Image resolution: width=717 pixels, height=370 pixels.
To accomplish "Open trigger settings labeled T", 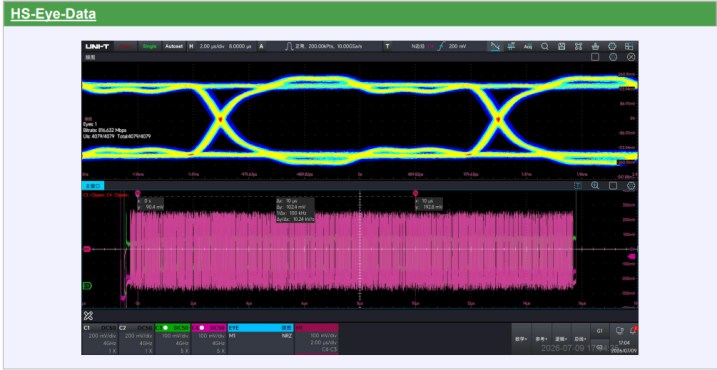I will [x=388, y=46].
